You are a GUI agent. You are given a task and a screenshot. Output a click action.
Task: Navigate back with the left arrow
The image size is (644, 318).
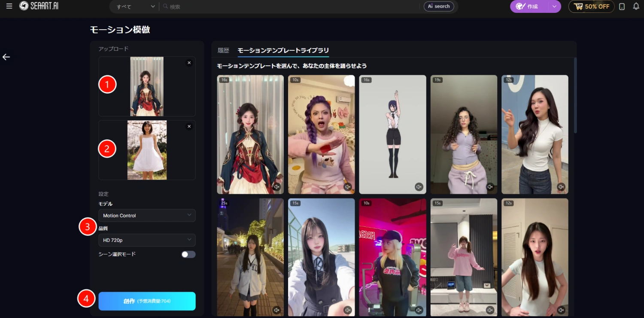point(6,57)
